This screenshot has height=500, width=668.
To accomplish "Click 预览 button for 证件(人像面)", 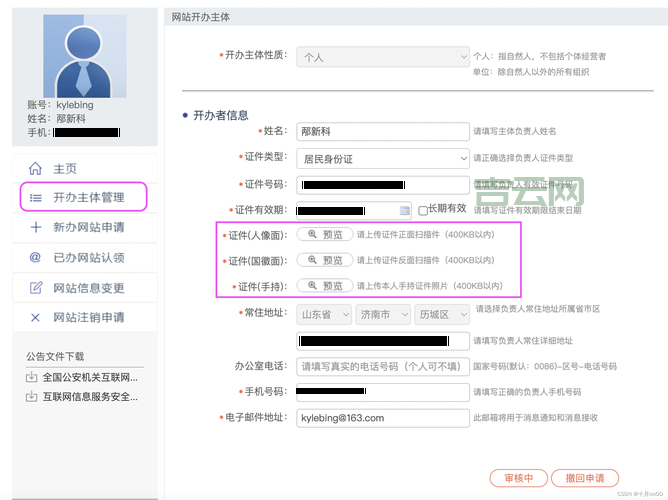I will point(325,234).
